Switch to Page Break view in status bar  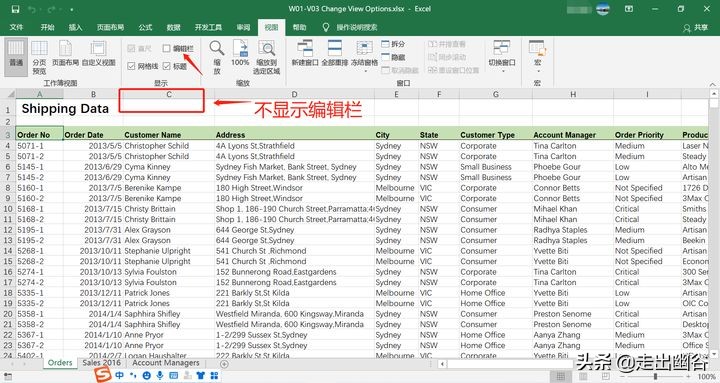[x=606, y=377]
